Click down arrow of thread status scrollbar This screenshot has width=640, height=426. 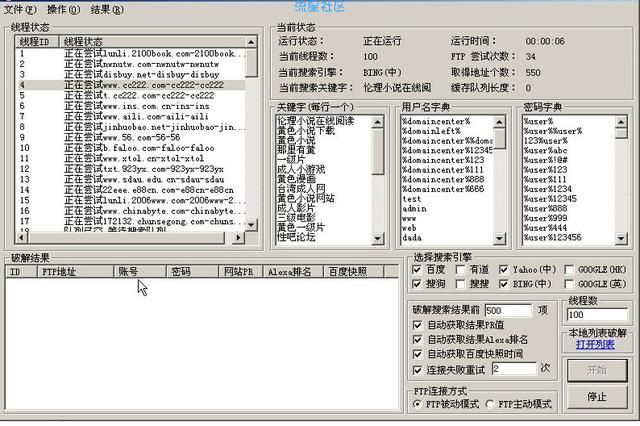(x=251, y=224)
